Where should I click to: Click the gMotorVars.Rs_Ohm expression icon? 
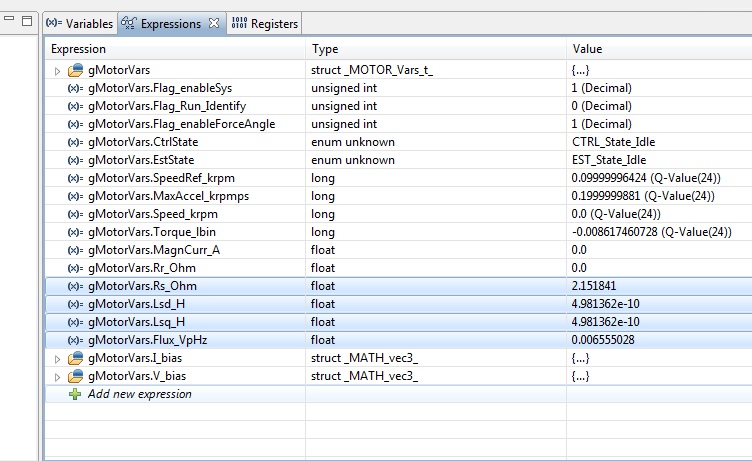click(75, 286)
